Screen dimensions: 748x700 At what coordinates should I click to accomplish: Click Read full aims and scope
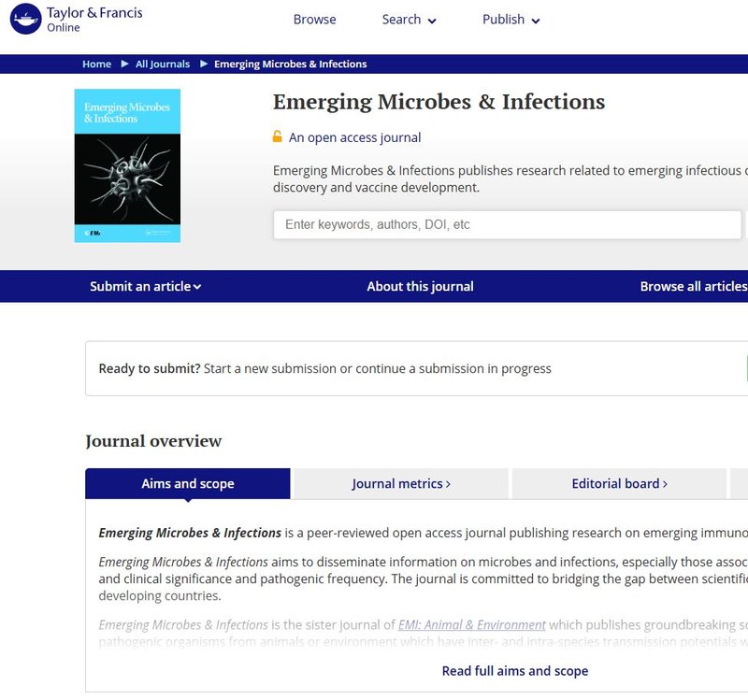click(515, 670)
